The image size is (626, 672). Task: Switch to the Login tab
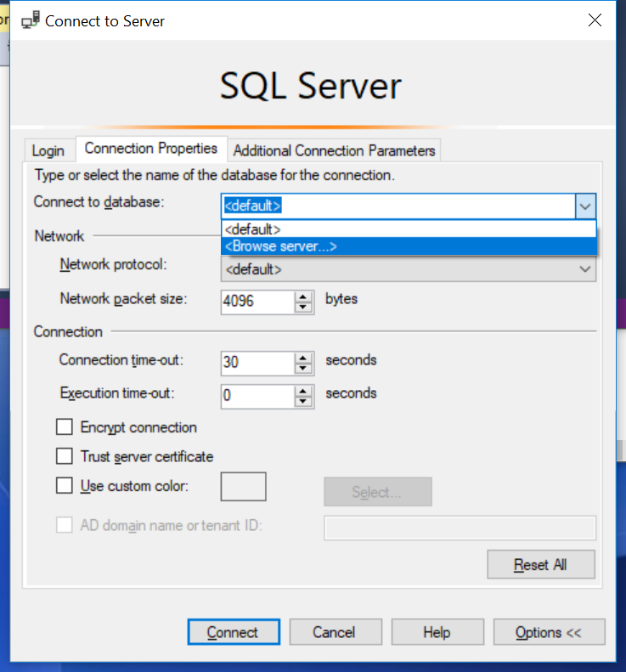tap(48, 151)
